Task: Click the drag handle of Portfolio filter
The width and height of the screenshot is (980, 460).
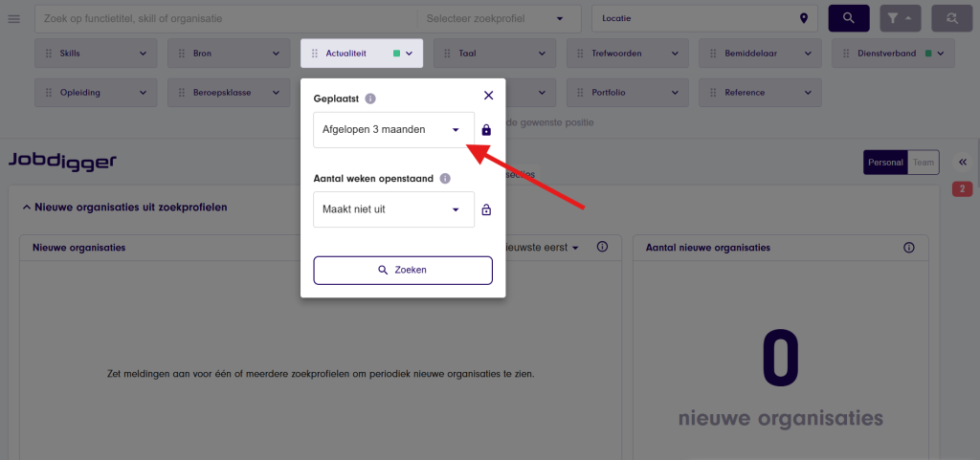Action: point(581,93)
